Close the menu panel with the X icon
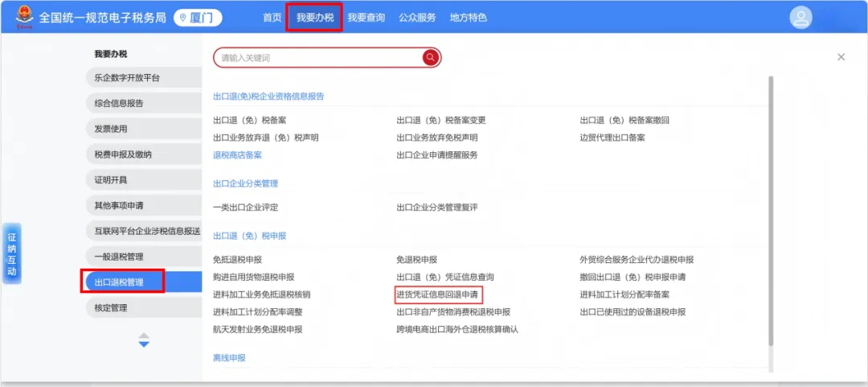Image resolution: width=868 pixels, height=387 pixels. (x=841, y=56)
